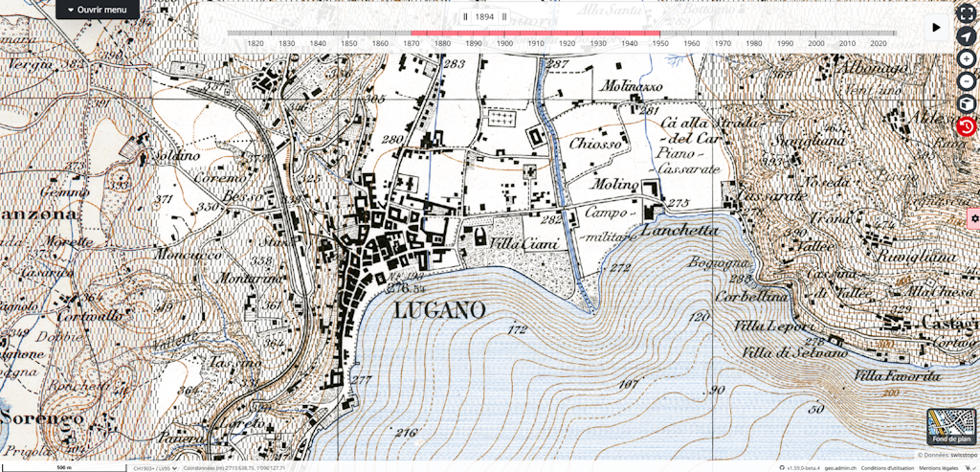980x472 pixels.
Task: Select year 2000 on the time slider
Action: (x=815, y=43)
